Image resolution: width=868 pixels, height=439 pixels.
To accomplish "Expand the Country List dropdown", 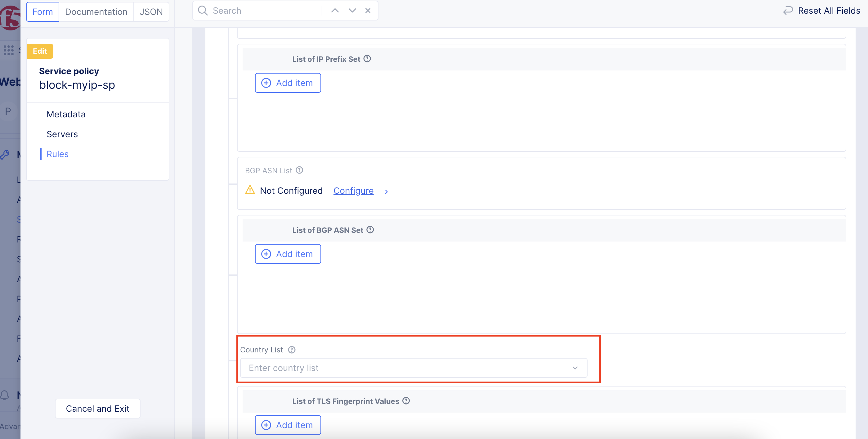I will pyautogui.click(x=575, y=368).
